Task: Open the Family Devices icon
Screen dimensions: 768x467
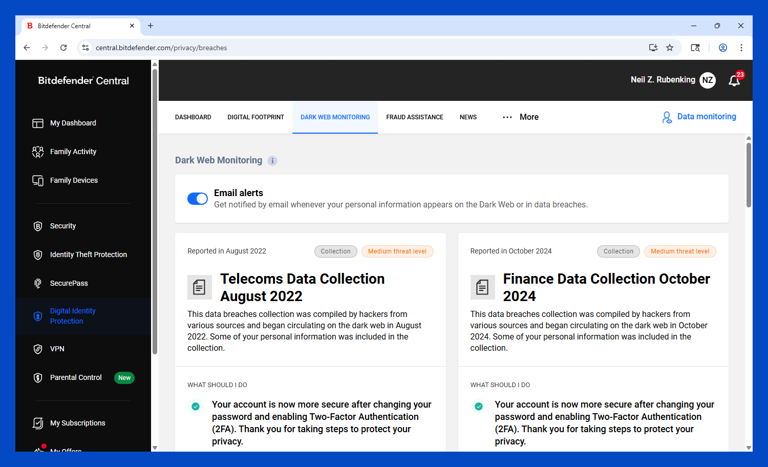Action: pos(38,180)
